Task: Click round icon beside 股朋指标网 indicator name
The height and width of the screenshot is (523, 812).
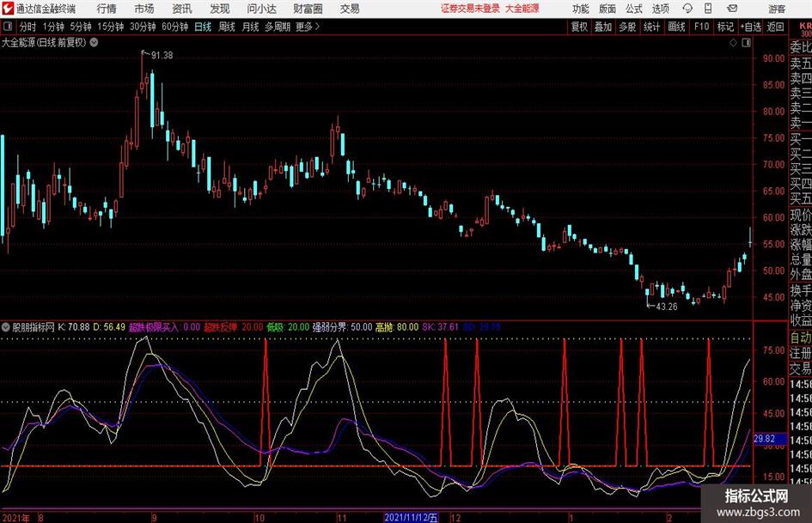Action: pos(6,327)
